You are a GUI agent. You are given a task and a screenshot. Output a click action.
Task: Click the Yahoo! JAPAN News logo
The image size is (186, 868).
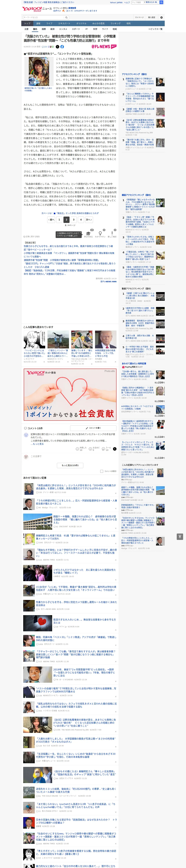point(37,9)
